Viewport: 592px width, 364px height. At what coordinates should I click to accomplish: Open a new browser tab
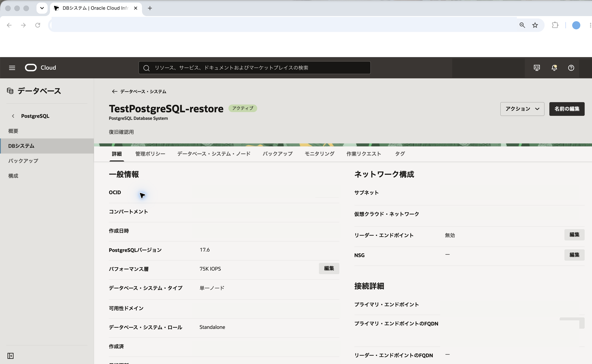(150, 8)
